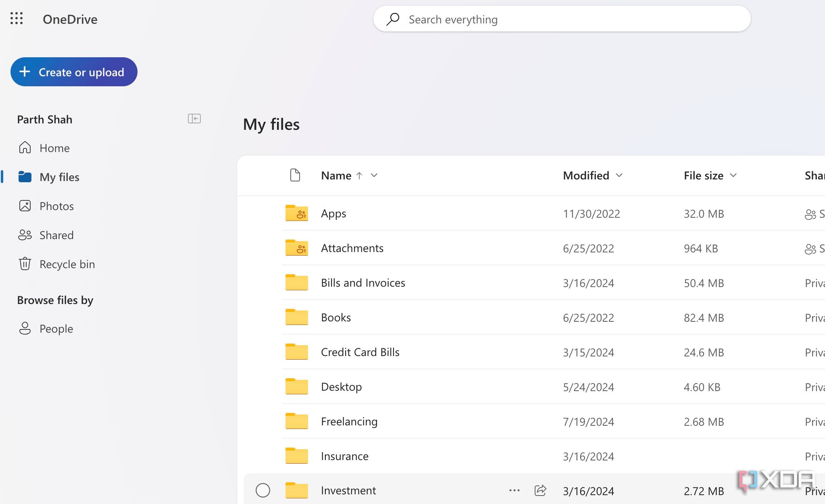Click the Home sidebar icon
The width and height of the screenshot is (825, 504).
pos(25,147)
